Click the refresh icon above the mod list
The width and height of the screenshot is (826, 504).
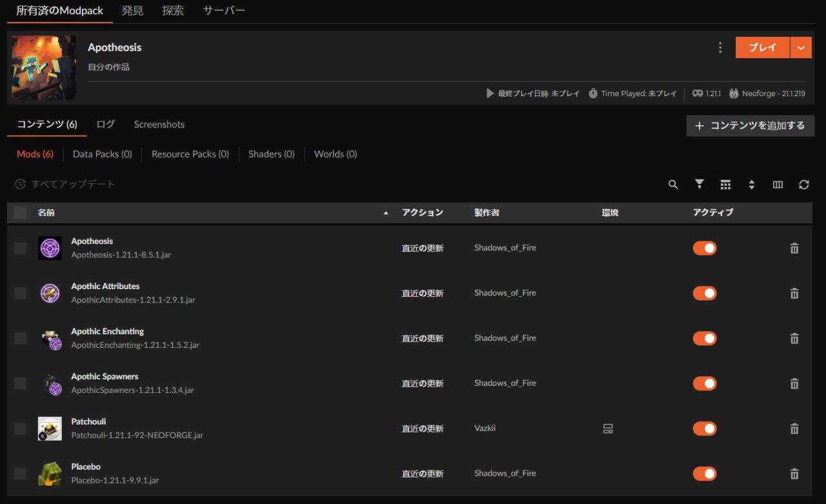[803, 185]
